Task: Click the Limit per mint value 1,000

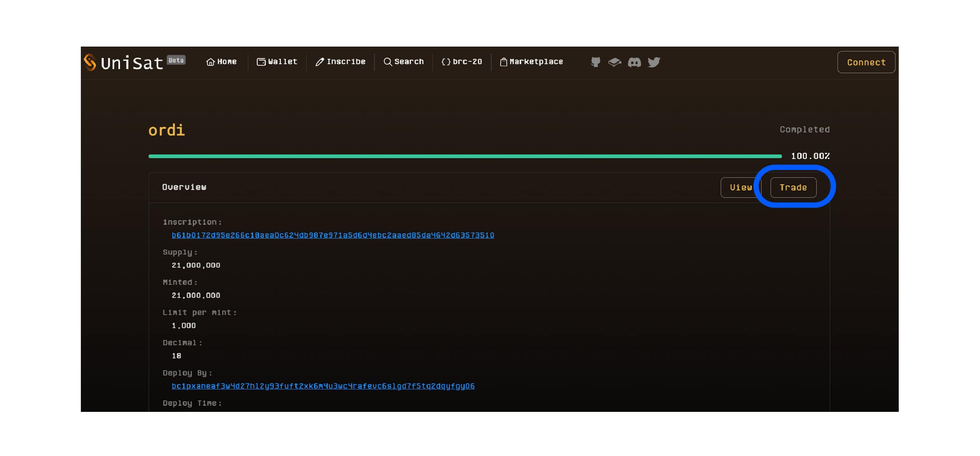Action: 184,326
